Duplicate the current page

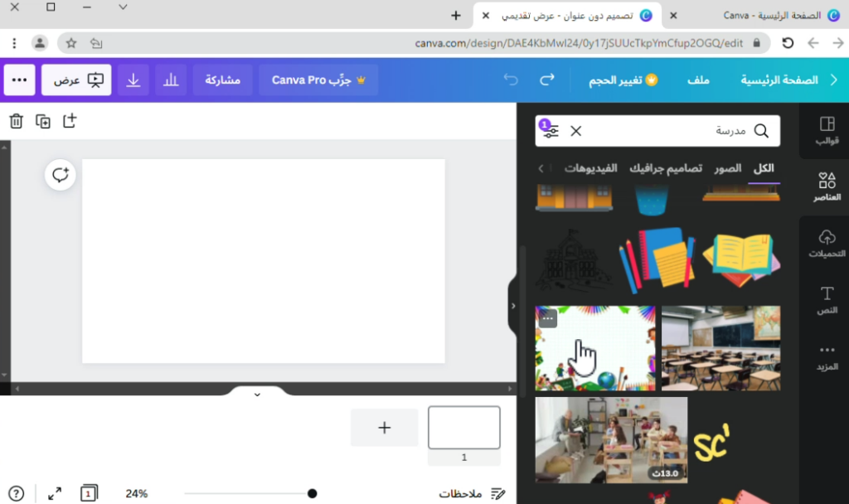tap(43, 120)
